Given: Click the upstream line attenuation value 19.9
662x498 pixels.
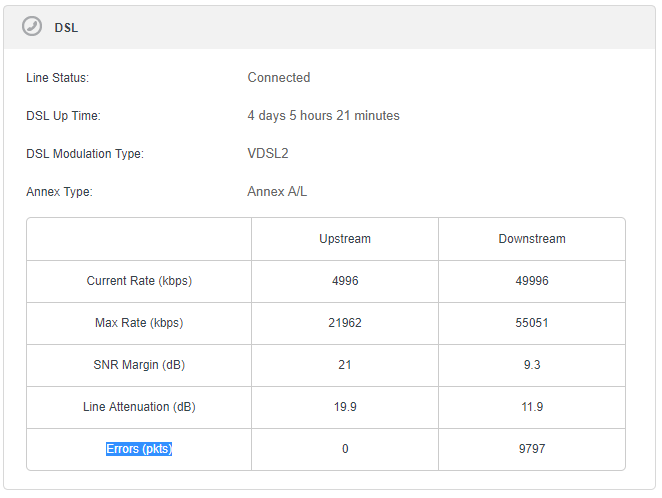Looking at the screenshot, I should [345, 407].
